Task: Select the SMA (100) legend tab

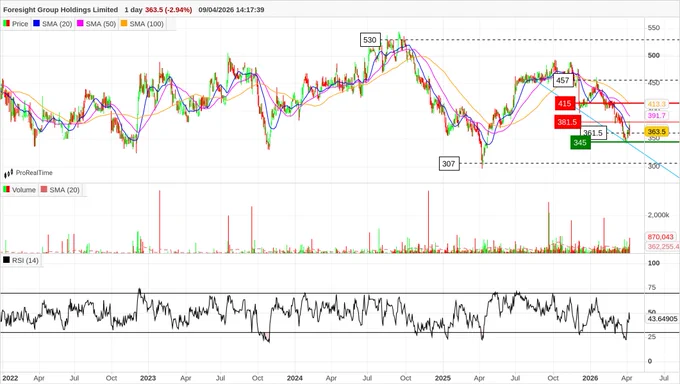Action: 142,24
